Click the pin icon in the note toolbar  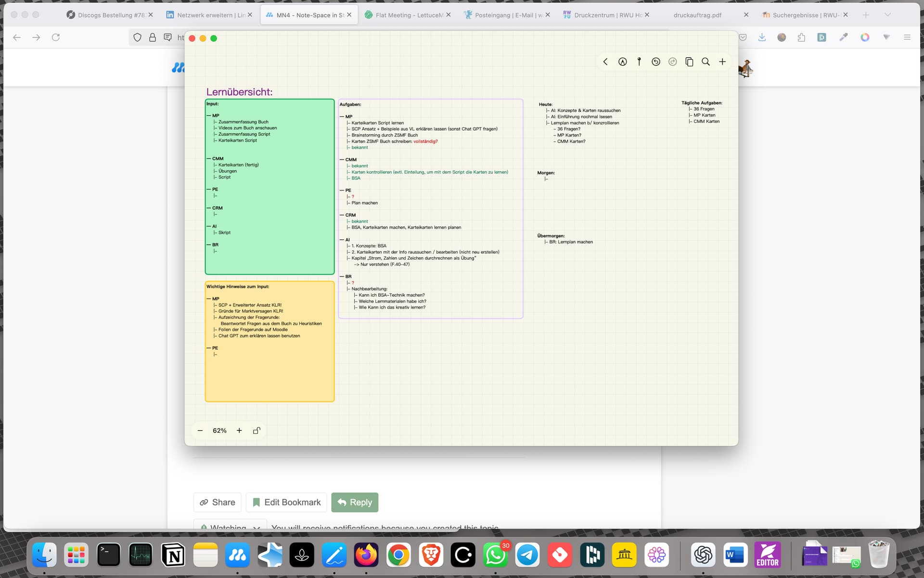(x=639, y=62)
